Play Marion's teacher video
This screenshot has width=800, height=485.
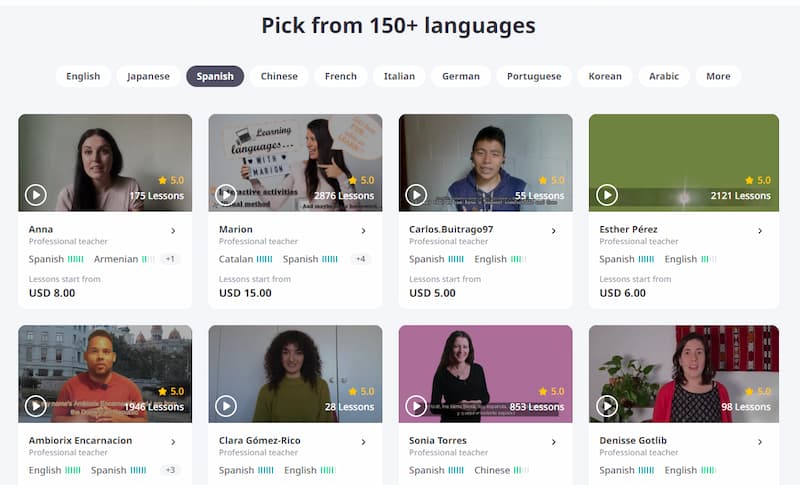point(226,195)
